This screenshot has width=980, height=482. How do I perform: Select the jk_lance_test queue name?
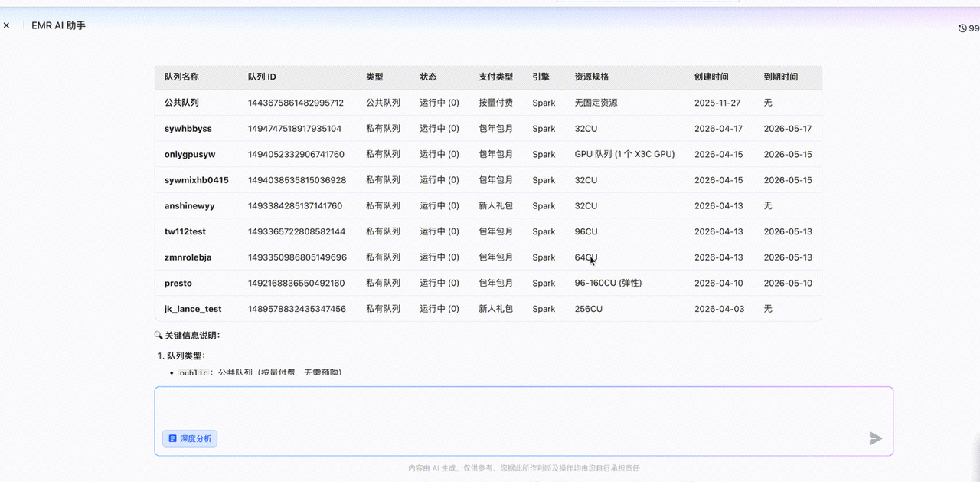point(193,309)
